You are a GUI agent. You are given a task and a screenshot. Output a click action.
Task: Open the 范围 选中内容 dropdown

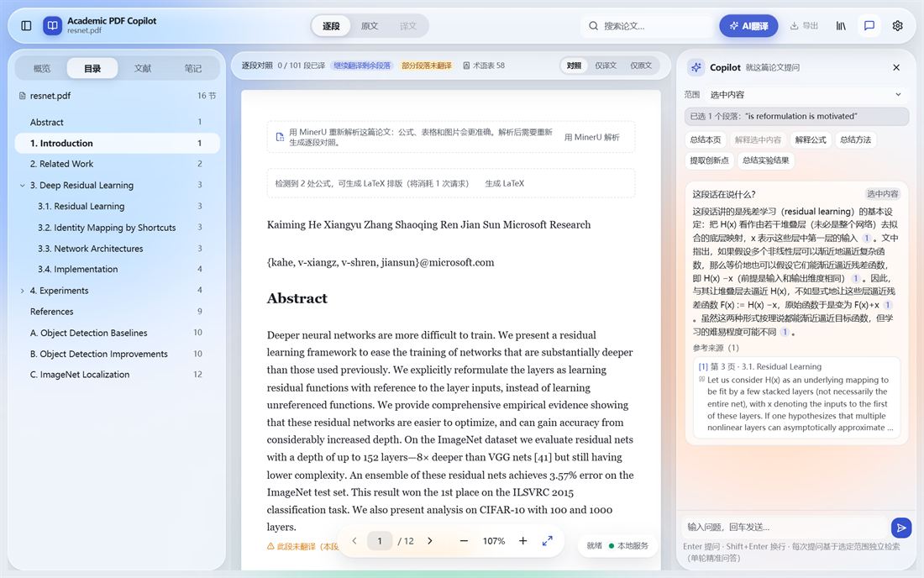(806, 94)
